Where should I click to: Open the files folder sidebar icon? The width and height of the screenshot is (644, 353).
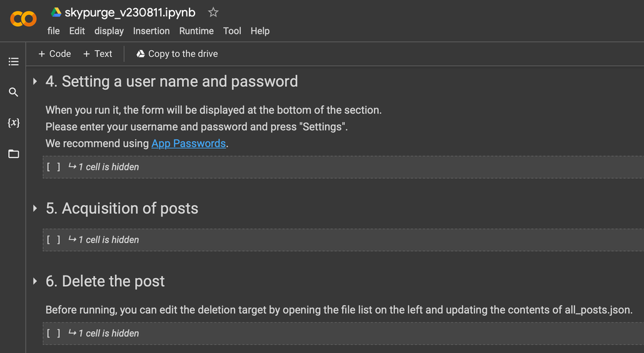click(13, 154)
